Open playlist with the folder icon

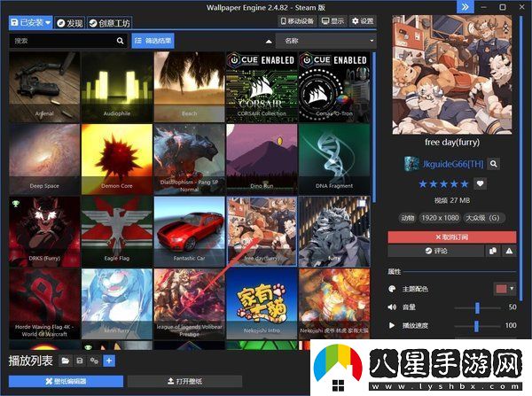(x=65, y=361)
